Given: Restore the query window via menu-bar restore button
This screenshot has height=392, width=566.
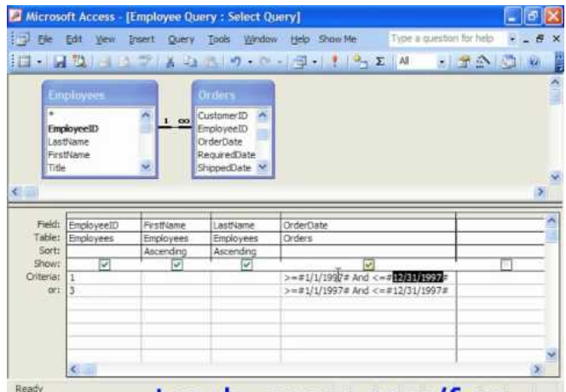Looking at the screenshot, I should [x=540, y=38].
